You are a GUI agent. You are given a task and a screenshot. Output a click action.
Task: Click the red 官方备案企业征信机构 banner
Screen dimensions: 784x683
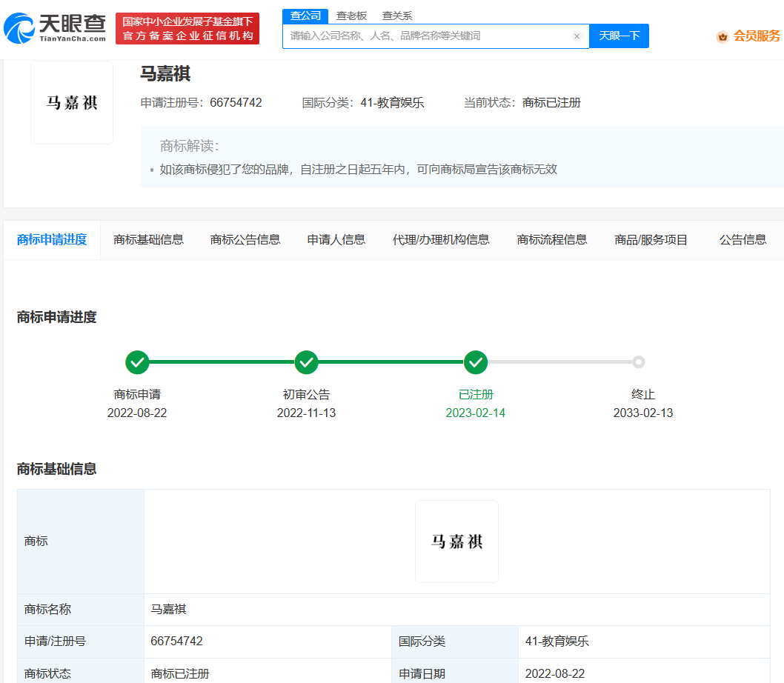[x=187, y=28]
